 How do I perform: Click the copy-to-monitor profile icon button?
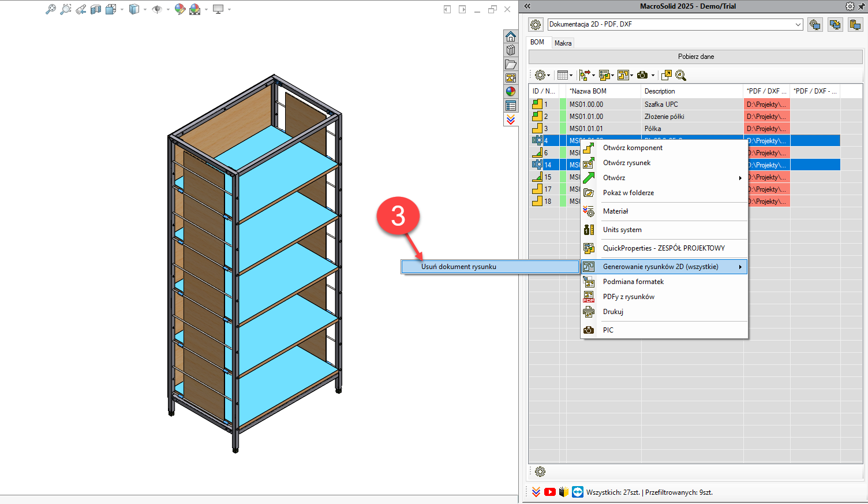(x=835, y=25)
